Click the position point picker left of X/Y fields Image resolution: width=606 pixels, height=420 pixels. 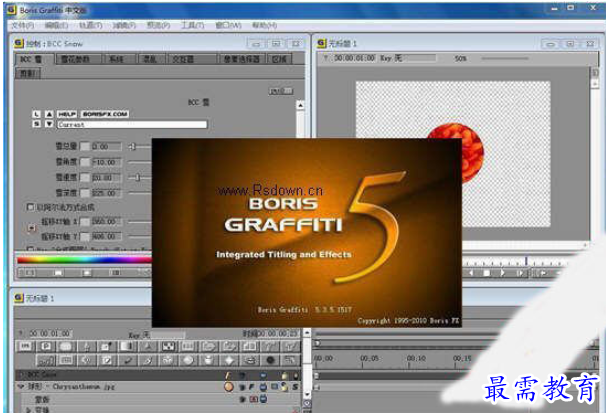point(32,228)
